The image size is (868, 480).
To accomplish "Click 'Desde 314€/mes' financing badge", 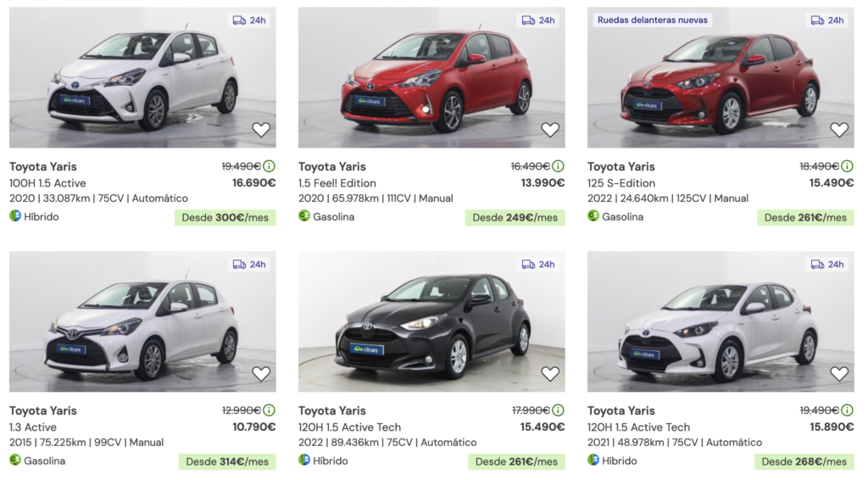I will coord(226,462).
